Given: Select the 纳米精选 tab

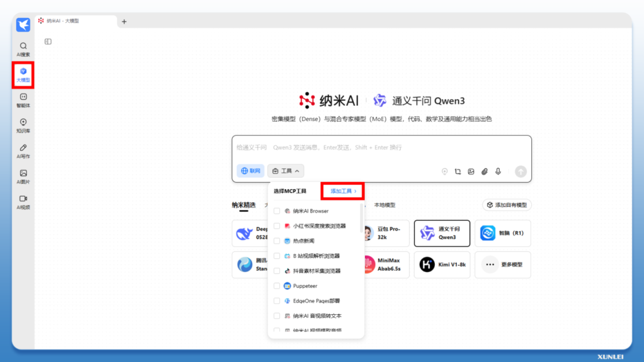Looking at the screenshot, I should pyautogui.click(x=243, y=205).
